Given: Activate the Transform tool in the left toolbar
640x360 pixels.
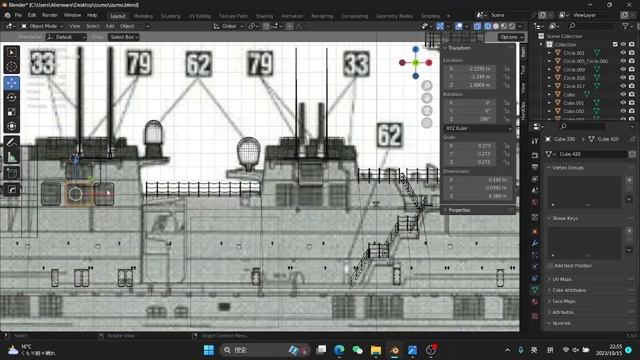Looking at the screenshot, I should coord(11,126).
